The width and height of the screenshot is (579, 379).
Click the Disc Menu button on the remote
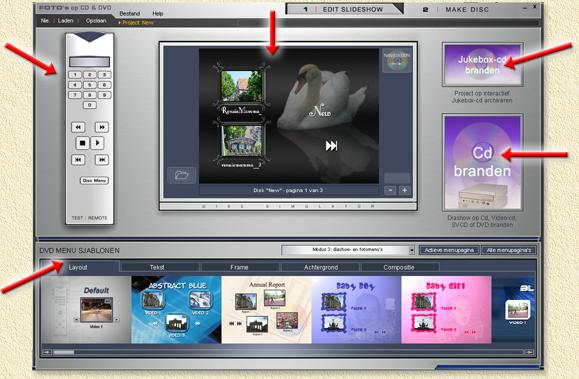94,181
